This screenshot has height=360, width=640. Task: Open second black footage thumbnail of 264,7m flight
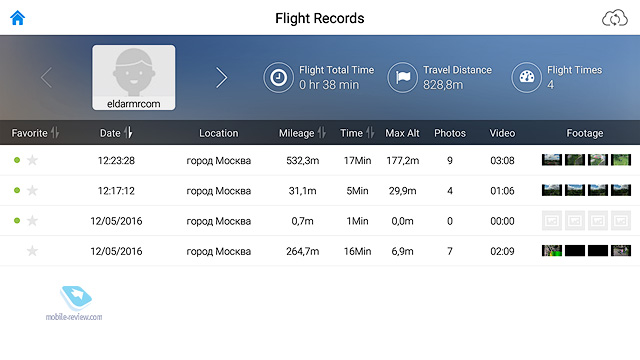click(x=575, y=251)
